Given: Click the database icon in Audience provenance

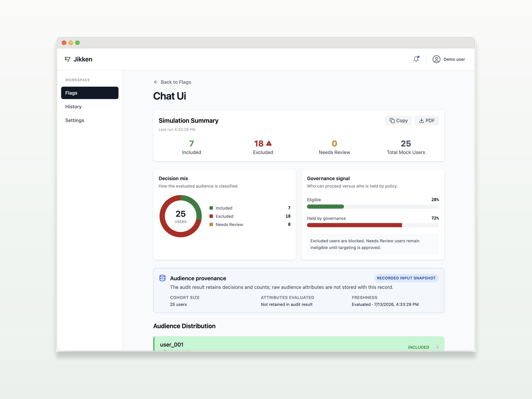Looking at the screenshot, I should (162, 278).
